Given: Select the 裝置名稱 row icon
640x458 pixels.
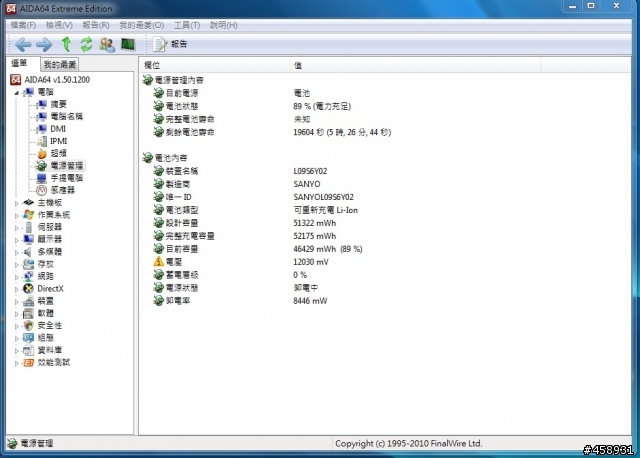Looking at the screenshot, I should pos(158,171).
